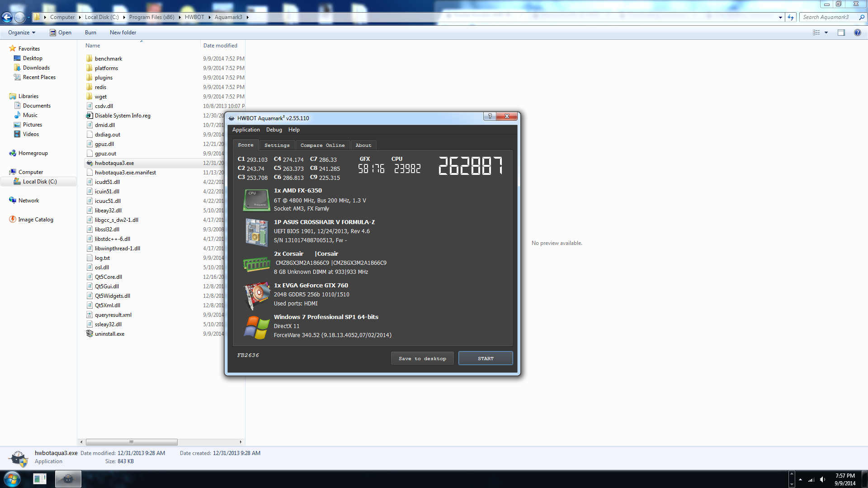Select Local Disk (C:) in navigation pane
This screenshot has width=868, height=488.
[40, 182]
